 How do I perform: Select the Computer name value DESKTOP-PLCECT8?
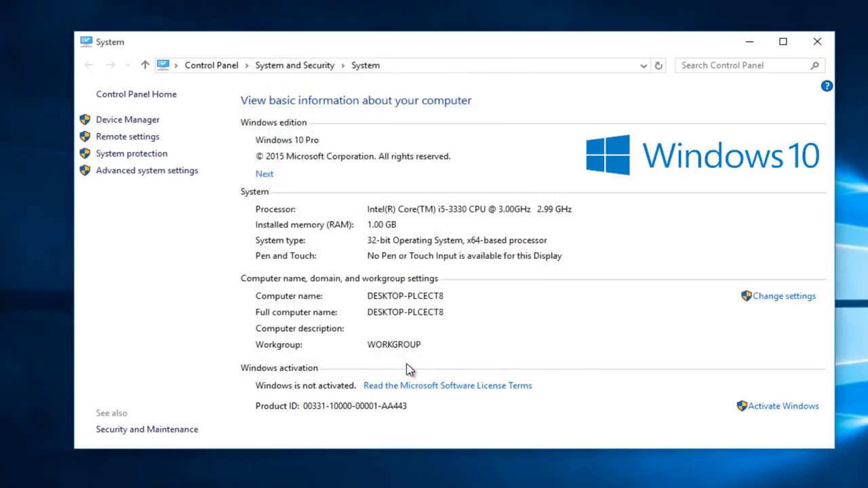click(x=405, y=296)
